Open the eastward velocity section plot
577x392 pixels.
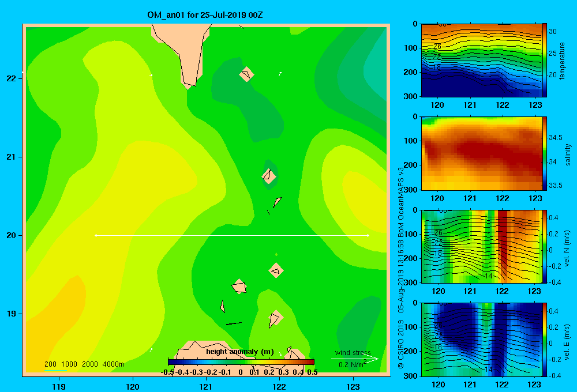(x=481, y=340)
